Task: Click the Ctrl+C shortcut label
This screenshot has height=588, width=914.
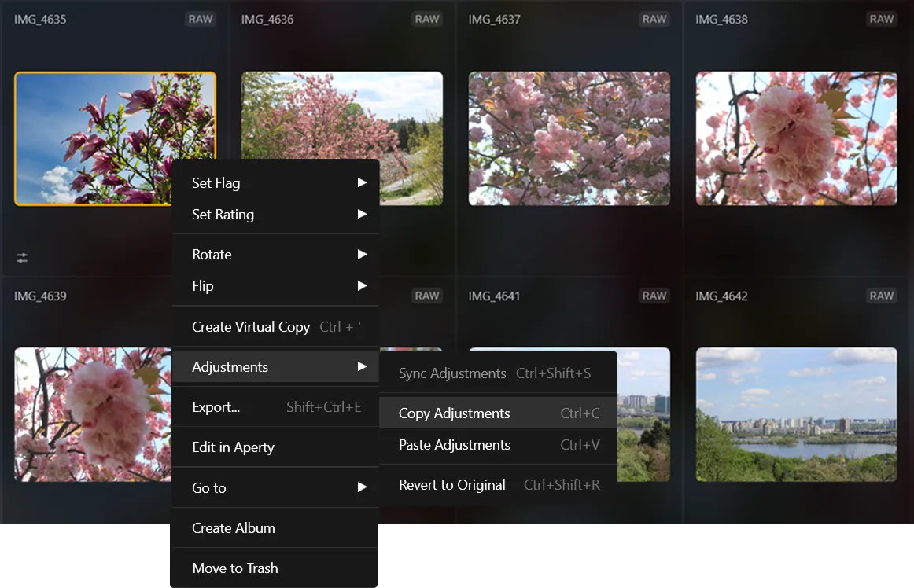Action: [580, 413]
